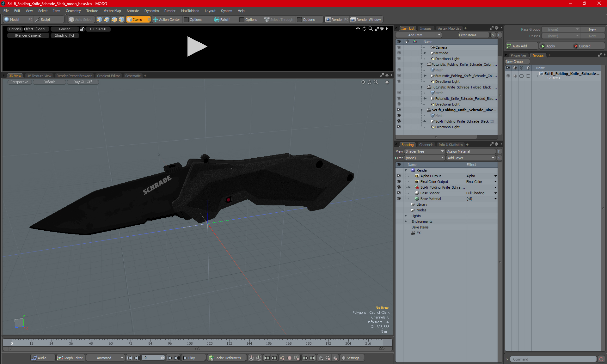Open Animated keying mode dropdown
Image resolution: width=607 pixels, height=364 pixels.
(106, 358)
